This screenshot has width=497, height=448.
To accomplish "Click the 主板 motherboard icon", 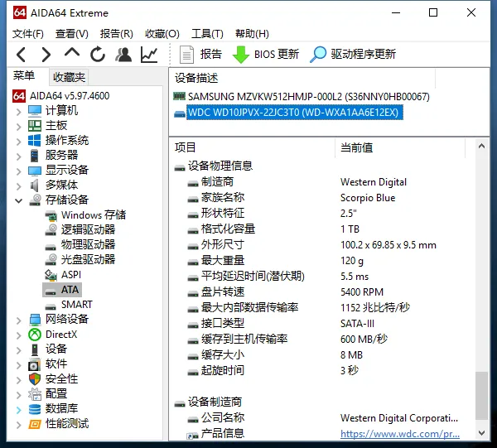I will coord(35,126).
